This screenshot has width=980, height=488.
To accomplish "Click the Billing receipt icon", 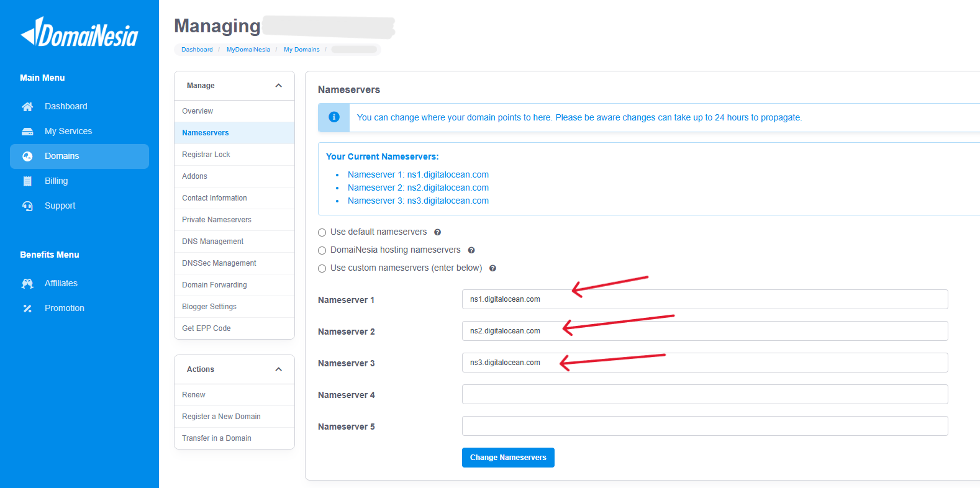I will 27,181.
